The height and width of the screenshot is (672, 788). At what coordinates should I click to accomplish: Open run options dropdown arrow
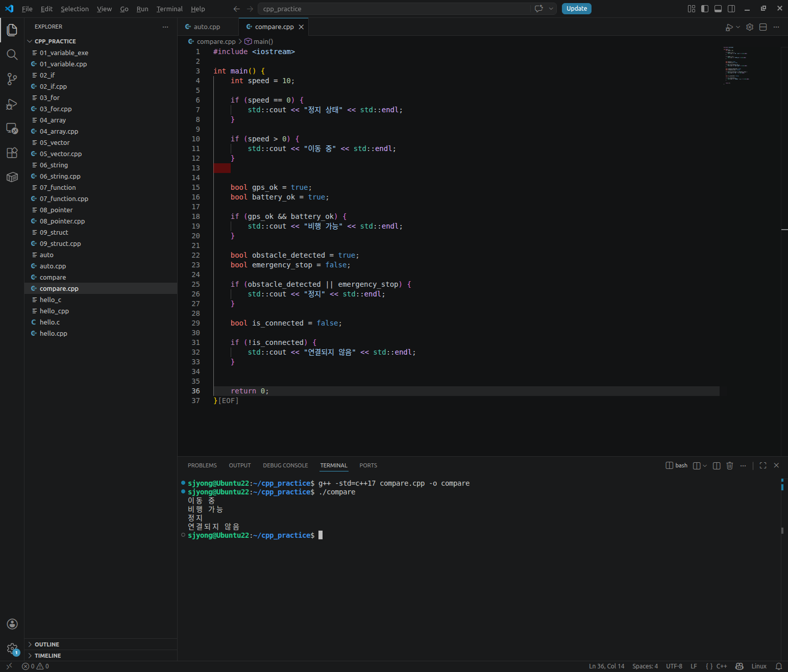point(738,27)
